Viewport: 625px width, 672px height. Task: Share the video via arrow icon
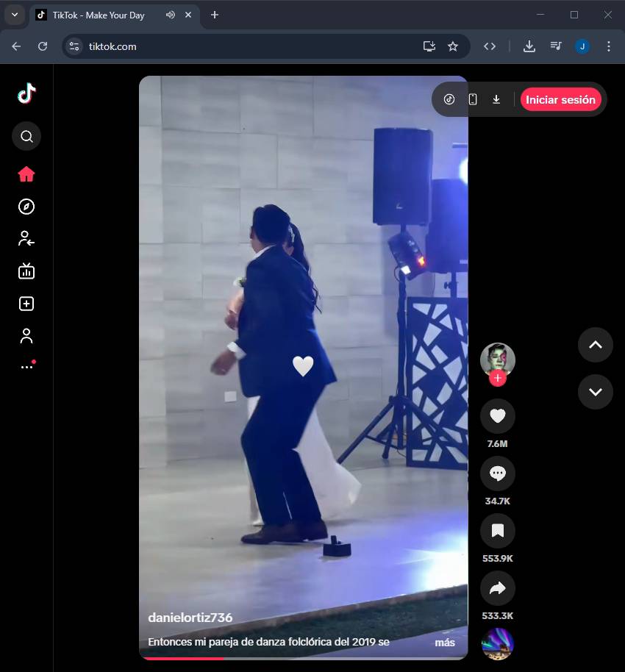click(497, 588)
